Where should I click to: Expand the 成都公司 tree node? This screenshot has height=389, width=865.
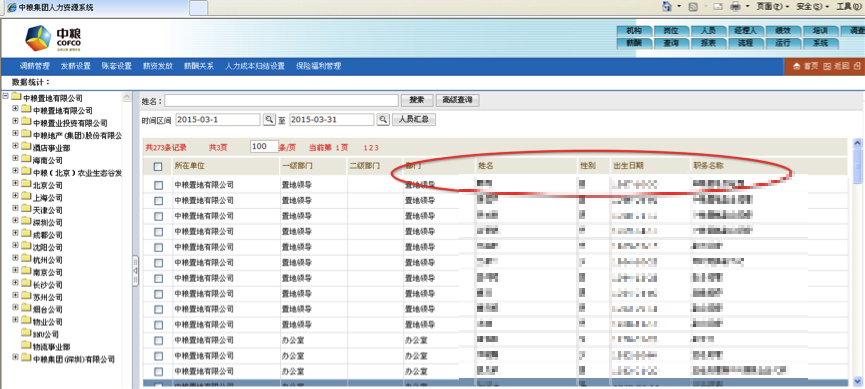[x=15, y=234]
